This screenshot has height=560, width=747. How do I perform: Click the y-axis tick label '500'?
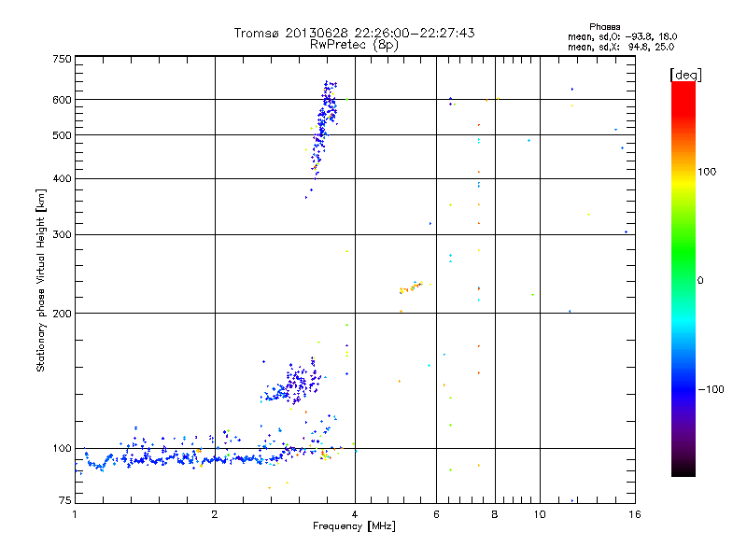62,135
